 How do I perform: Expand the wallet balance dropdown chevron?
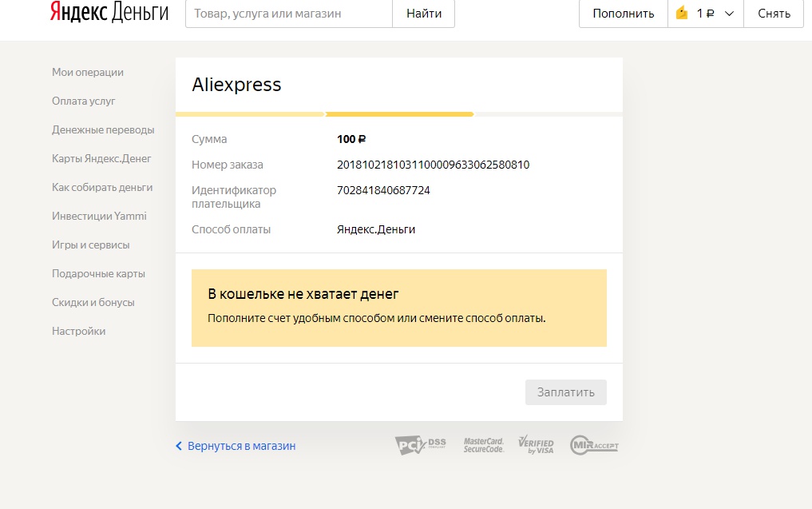[729, 14]
